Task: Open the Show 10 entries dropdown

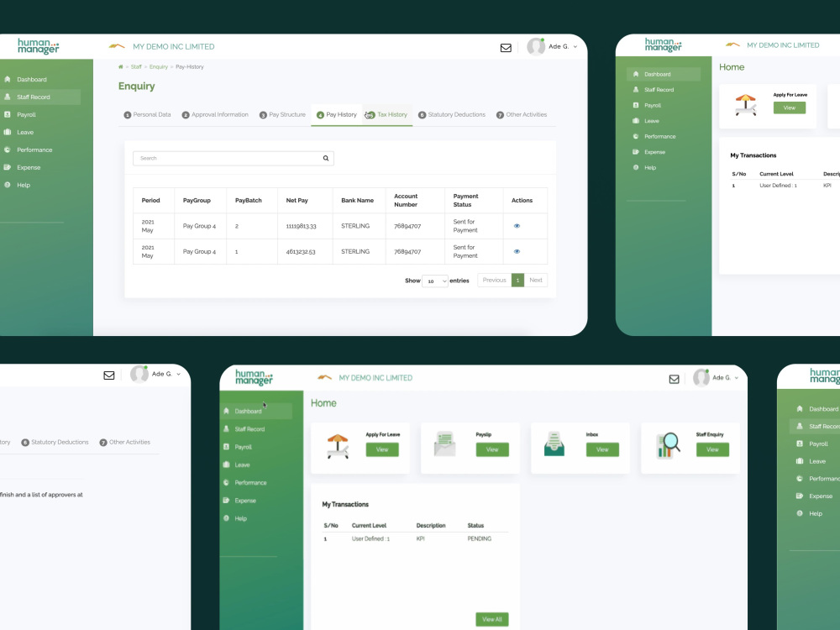Action: click(434, 281)
